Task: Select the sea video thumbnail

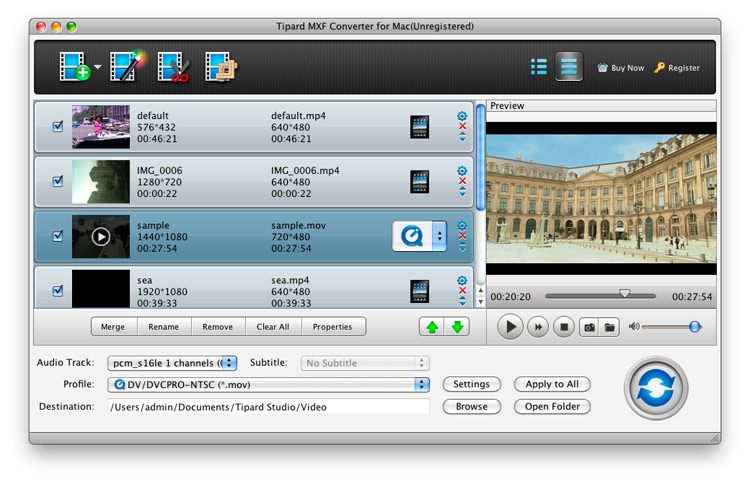Action: tap(100, 288)
